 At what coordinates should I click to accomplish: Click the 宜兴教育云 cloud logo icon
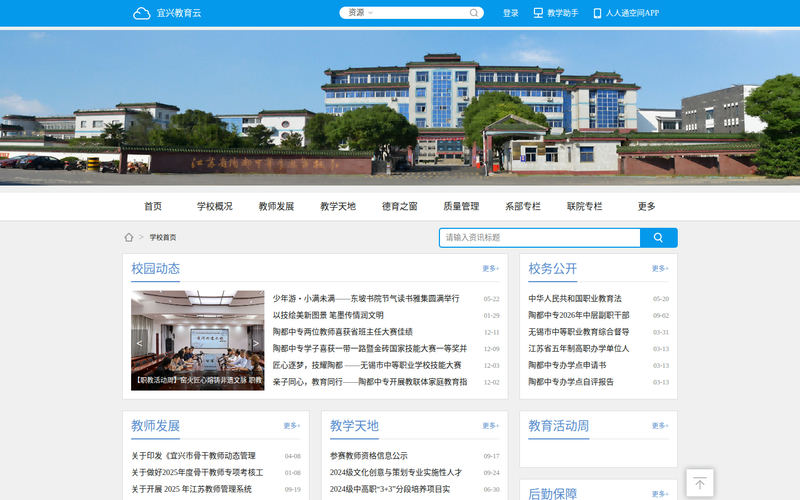141,13
